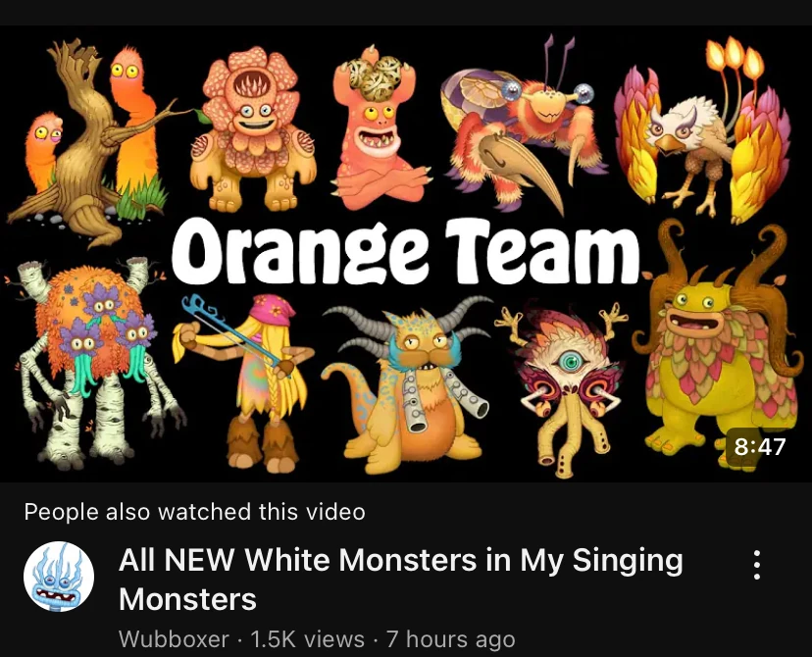Open the three-dot options menu for the video
This screenshot has height=657, width=812.
758,565
